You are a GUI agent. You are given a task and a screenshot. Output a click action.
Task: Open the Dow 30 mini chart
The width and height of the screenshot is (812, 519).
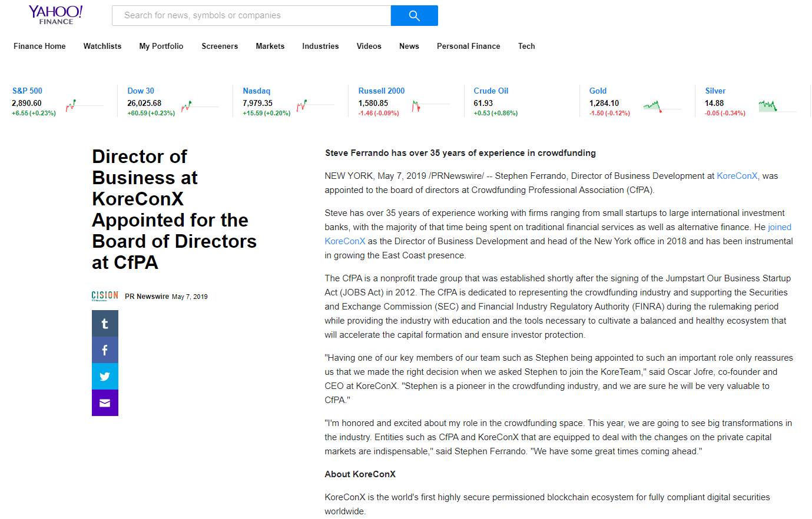point(200,106)
